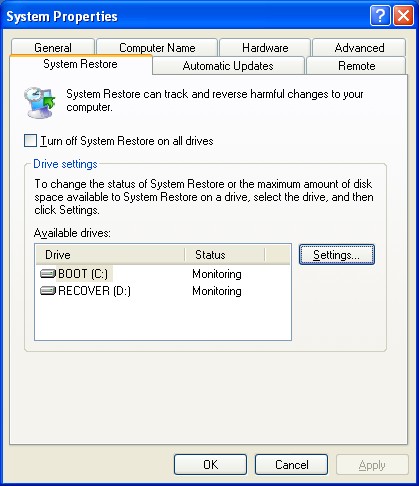Confirm with the OK button
This screenshot has height=486, width=419.
click(x=210, y=464)
